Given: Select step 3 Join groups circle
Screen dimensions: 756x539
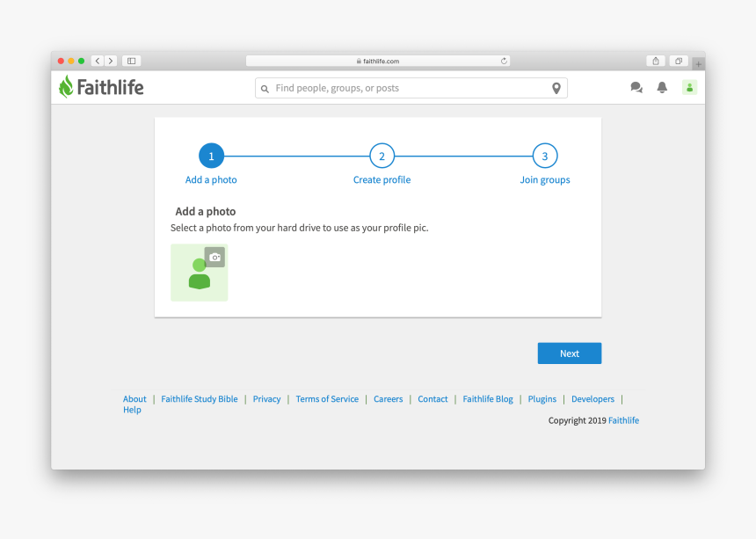Looking at the screenshot, I should (544, 156).
